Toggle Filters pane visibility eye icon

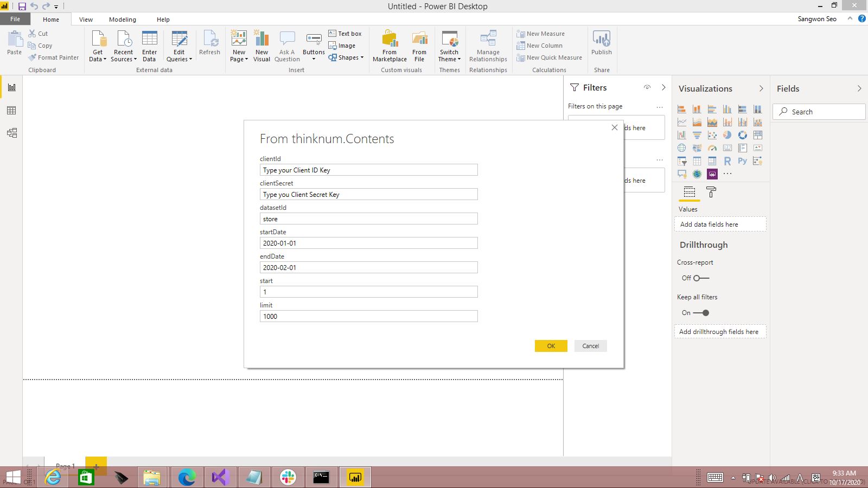pos(647,87)
